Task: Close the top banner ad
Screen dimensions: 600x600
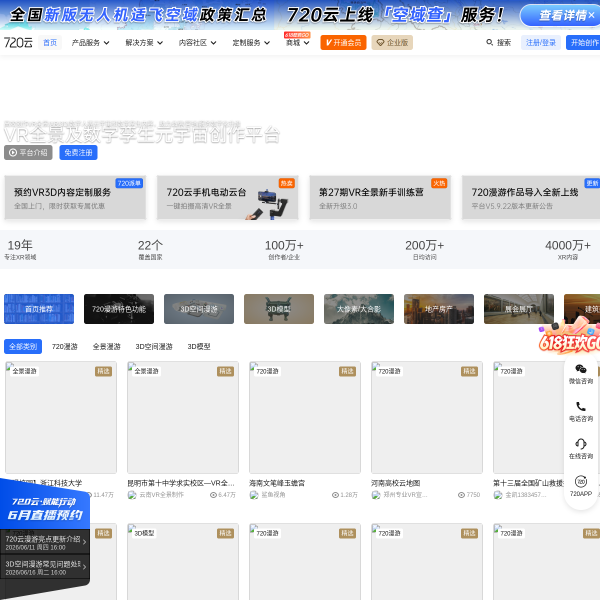Action: [592, 15]
